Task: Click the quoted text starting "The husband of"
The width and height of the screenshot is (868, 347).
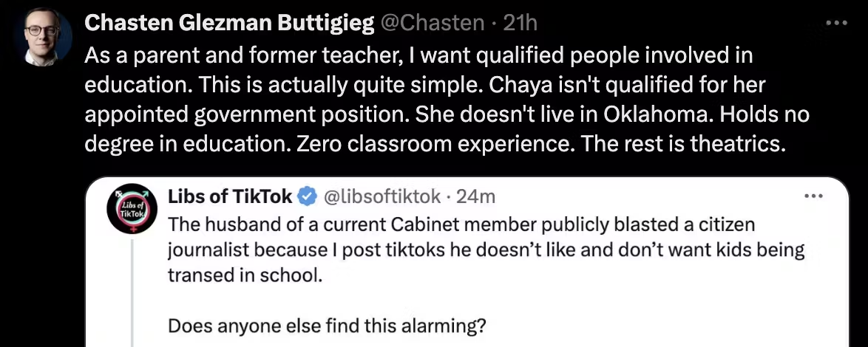Action: pos(222,222)
